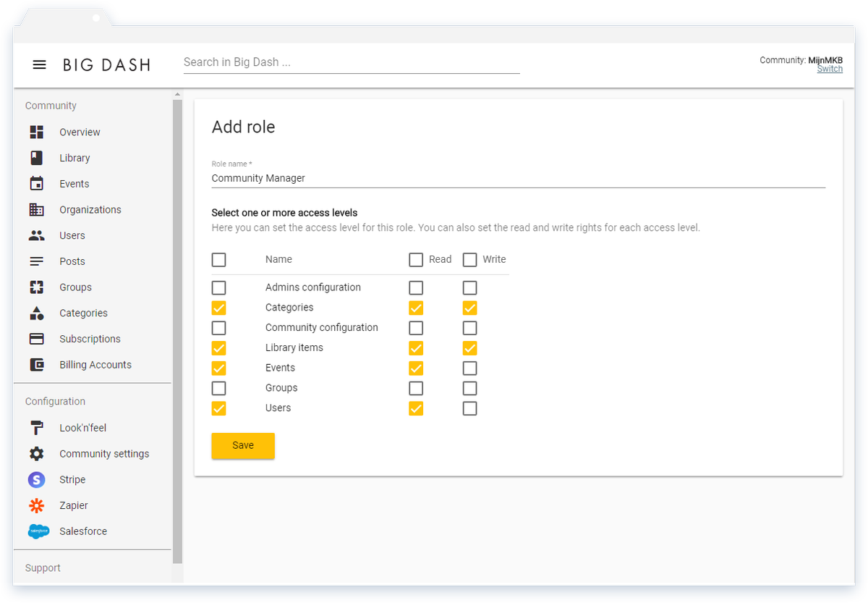
Task: Open Groups using its sidebar icon
Action: click(38, 287)
